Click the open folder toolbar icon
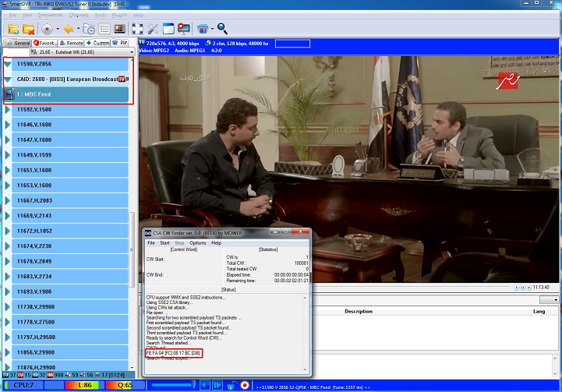Viewport: 562px width, 392px height. point(13,29)
